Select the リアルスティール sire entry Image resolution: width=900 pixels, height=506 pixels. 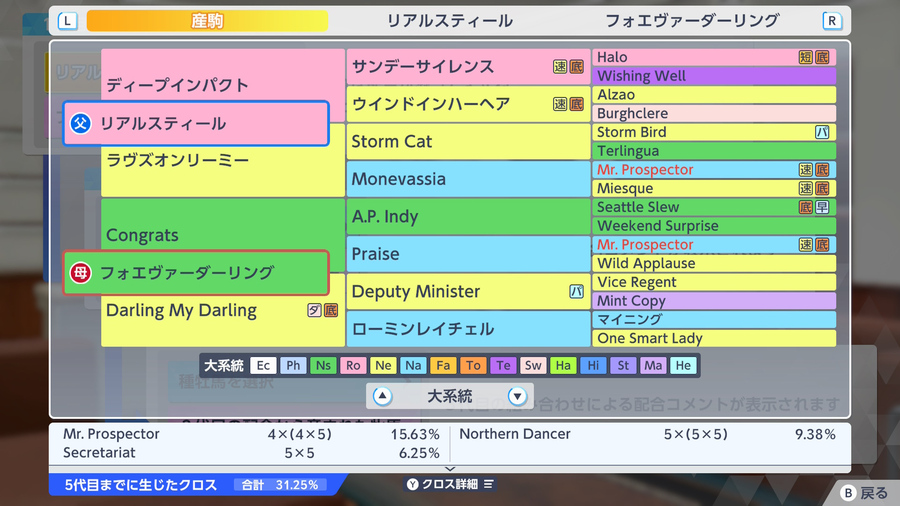pos(196,123)
